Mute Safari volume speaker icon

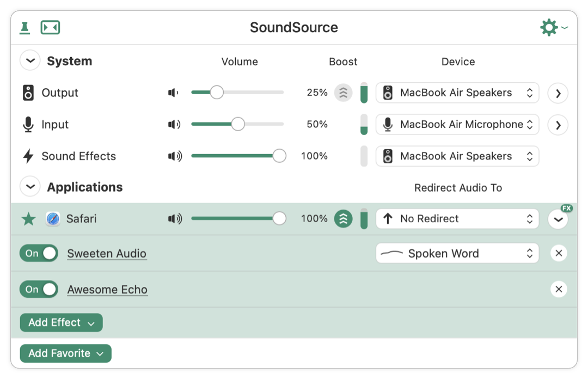point(175,218)
